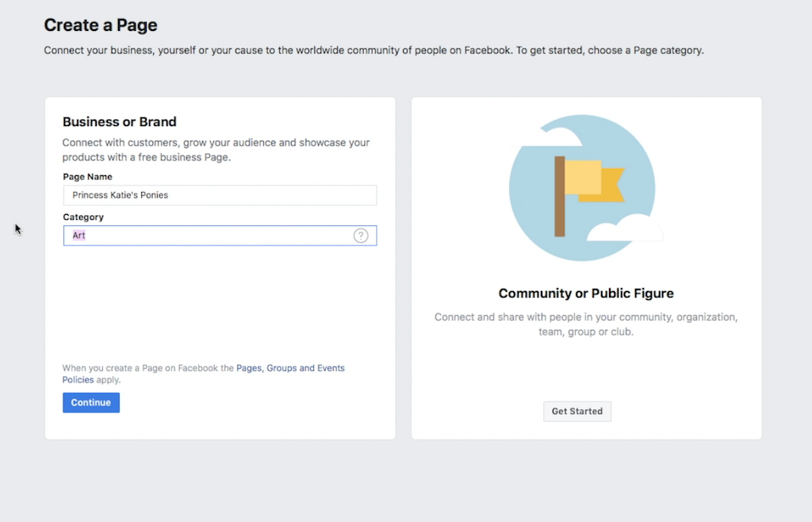Click the Page Name input field
The width and height of the screenshot is (812, 522).
coord(220,195)
